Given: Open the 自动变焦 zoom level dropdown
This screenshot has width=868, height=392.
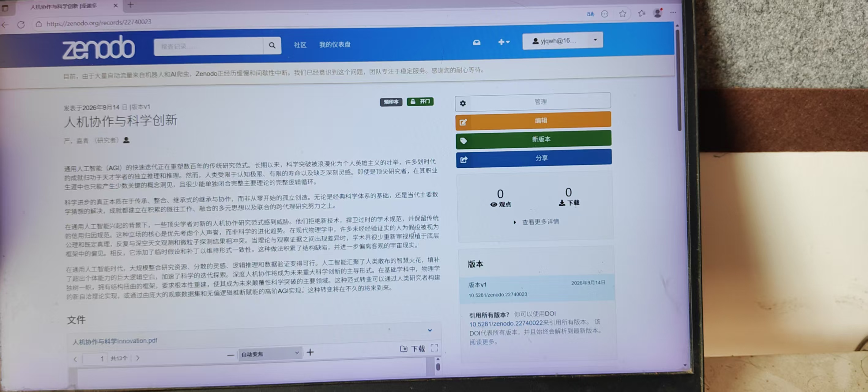Looking at the screenshot, I should (270, 353).
